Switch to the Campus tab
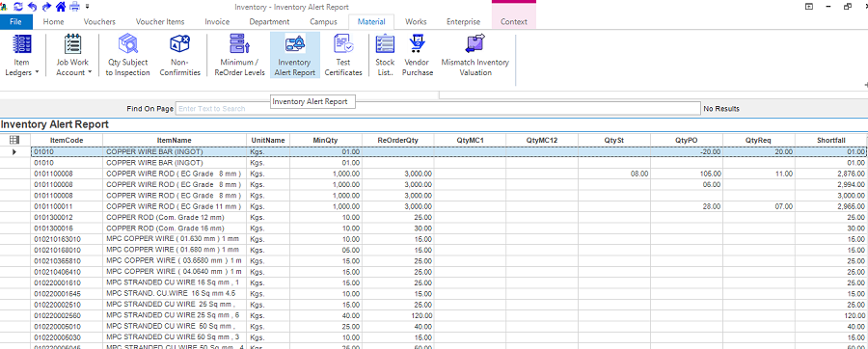This screenshot has height=349, width=868. 323,21
